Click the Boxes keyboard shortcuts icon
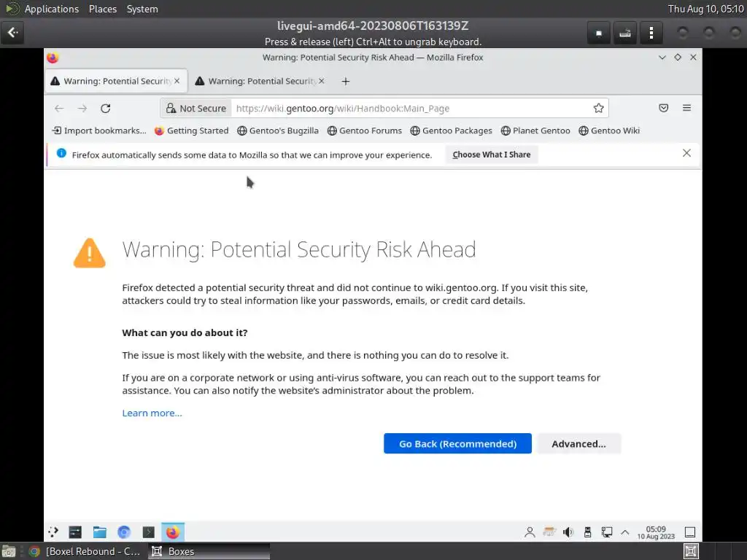 (624, 33)
